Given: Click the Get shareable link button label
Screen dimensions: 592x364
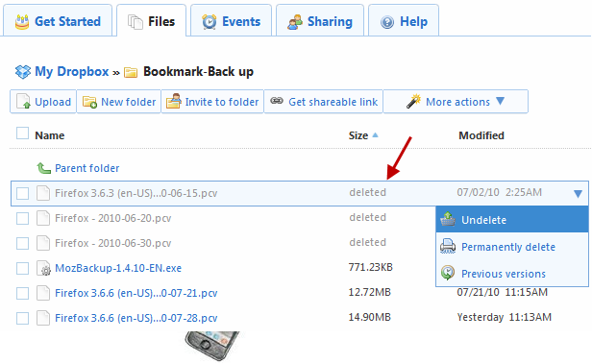Looking at the screenshot, I should tap(333, 102).
